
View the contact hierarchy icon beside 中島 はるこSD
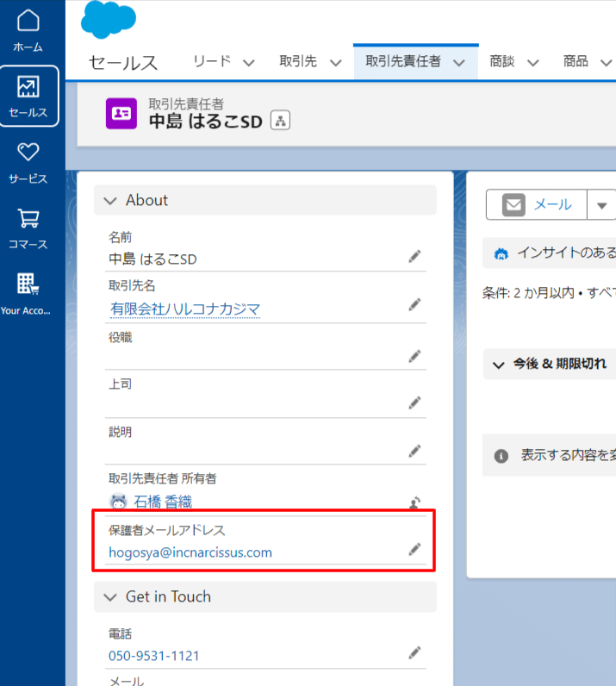pyautogui.click(x=281, y=121)
